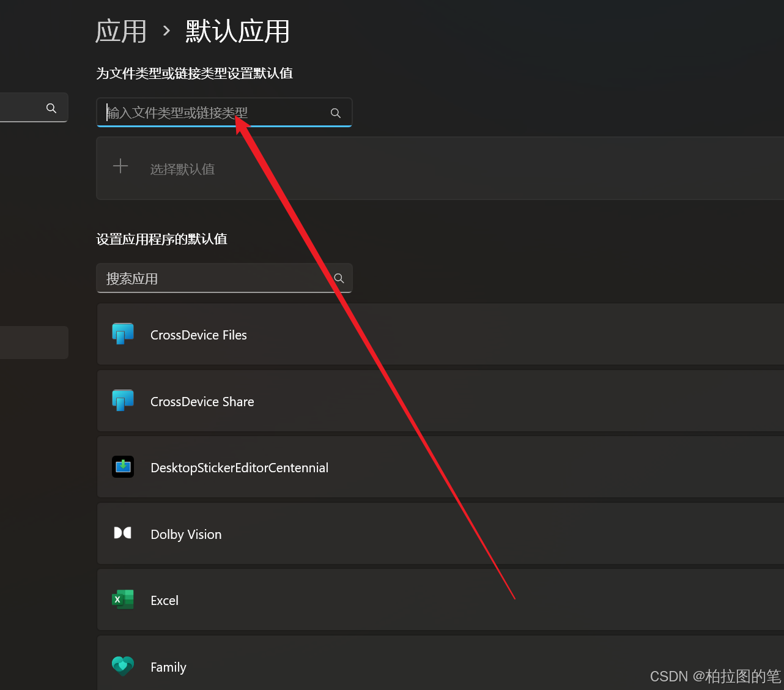This screenshot has height=690, width=784.
Task: Click the Dolby Vision logo icon
Action: point(123,533)
